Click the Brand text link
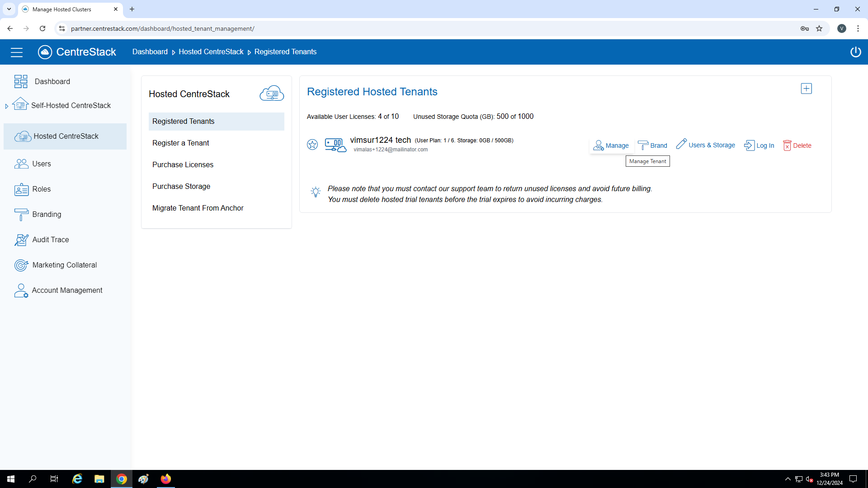 tap(659, 145)
